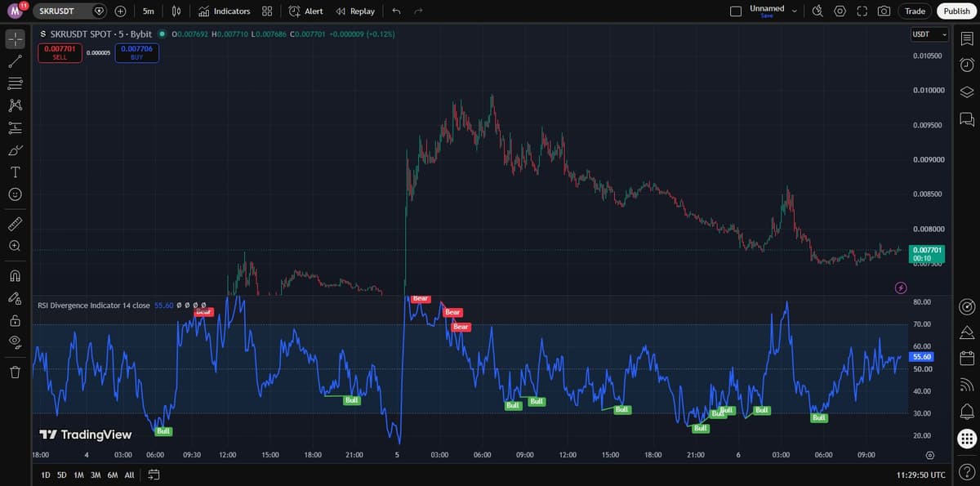
Task: Open the 5m interval dropdown
Action: click(148, 11)
